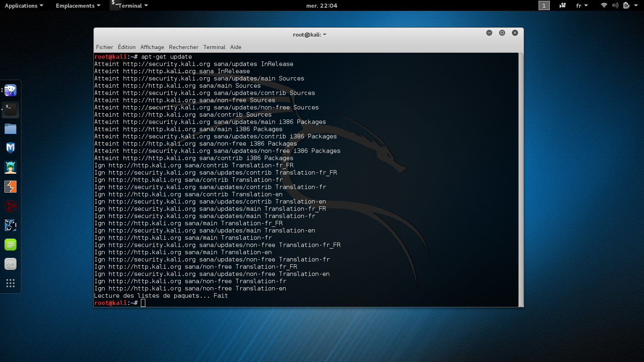The height and width of the screenshot is (362, 644).
Task: Click line 'sana/updates/main Sources'
Action: point(199,78)
